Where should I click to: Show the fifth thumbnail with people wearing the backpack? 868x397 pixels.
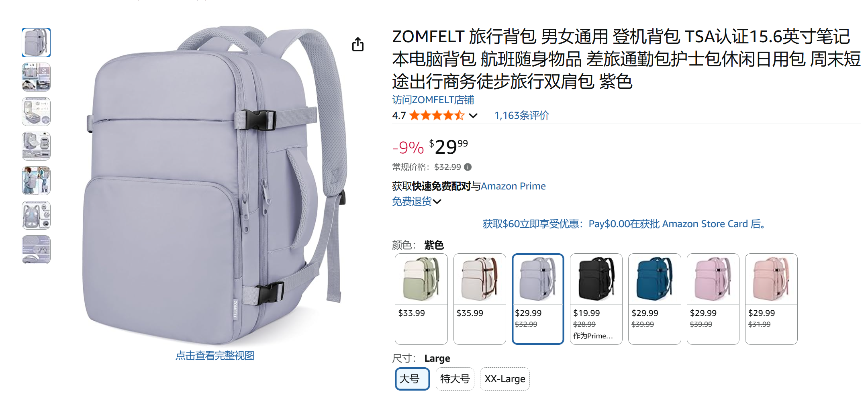[36, 181]
